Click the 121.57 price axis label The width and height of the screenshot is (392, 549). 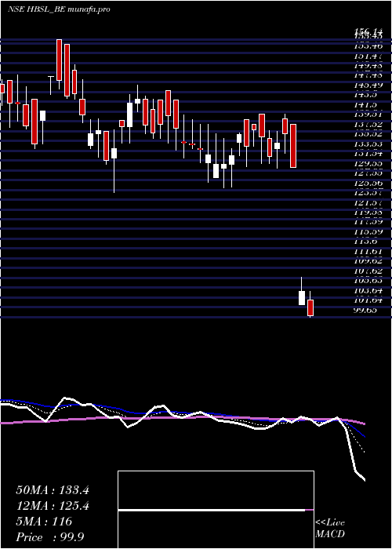(x=368, y=202)
